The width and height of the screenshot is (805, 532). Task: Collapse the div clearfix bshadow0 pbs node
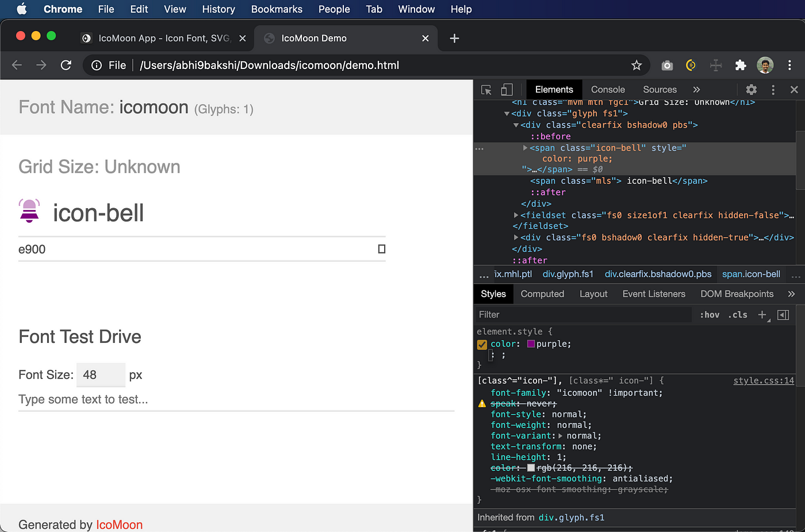click(516, 125)
